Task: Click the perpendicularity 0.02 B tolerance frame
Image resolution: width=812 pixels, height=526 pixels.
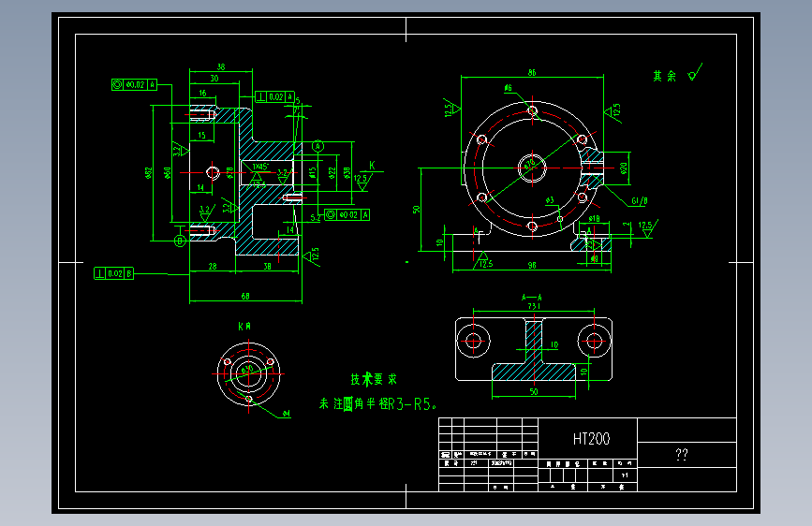Action: (114, 273)
